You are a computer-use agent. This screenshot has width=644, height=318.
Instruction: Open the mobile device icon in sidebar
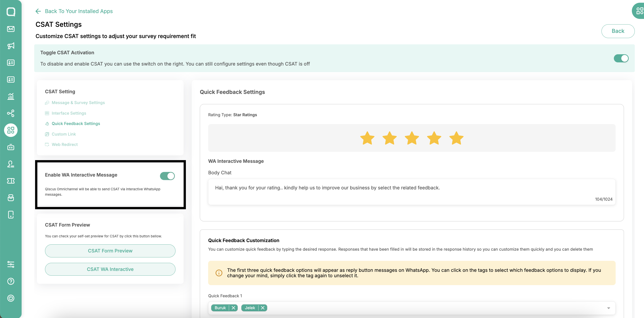(x=11, y=215)
